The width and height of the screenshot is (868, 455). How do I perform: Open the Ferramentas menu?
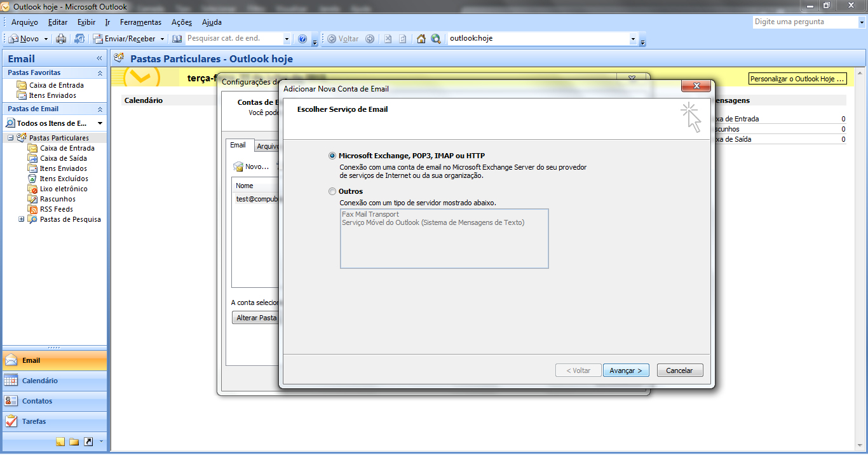click(x=140, y=22)
